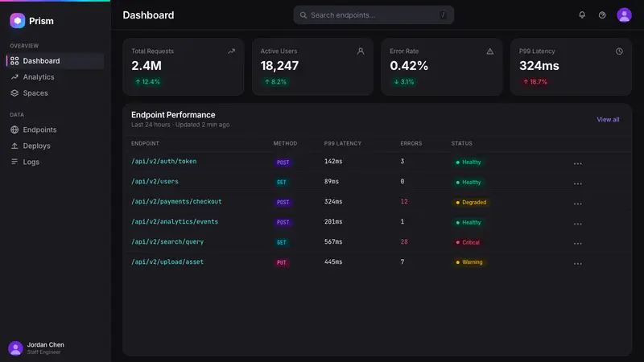Open the user avatar in top bar
Image resolution: width=644 pixels, height=362 pixels.
click(624, 15)
